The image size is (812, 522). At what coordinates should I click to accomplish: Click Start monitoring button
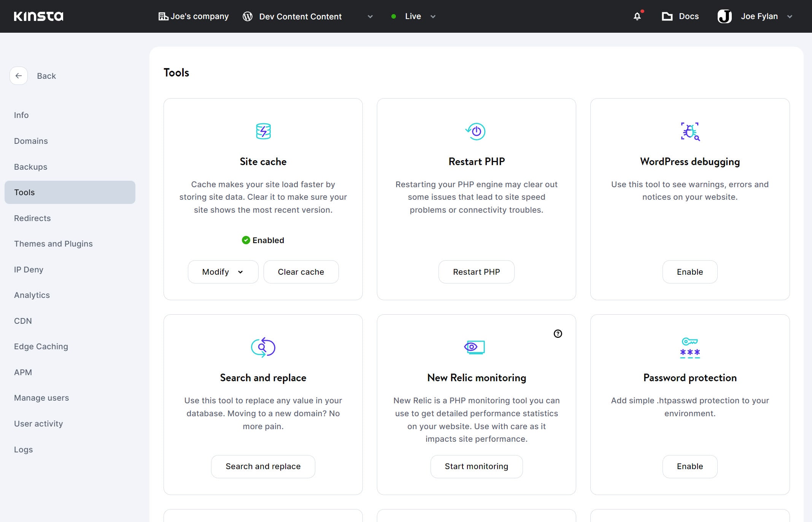476,466
